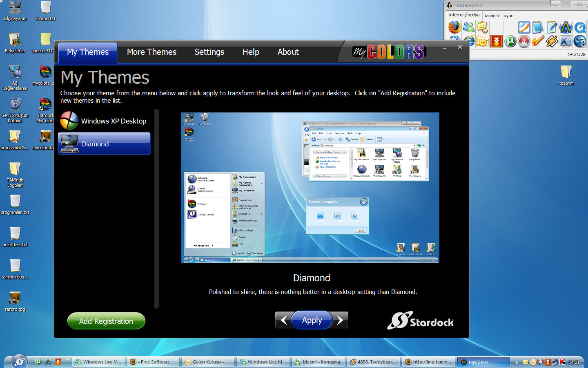Select the programlar.txt desktop file
Image resolution: width=588 pixels, height=368 pixels.
pos(15,205)
